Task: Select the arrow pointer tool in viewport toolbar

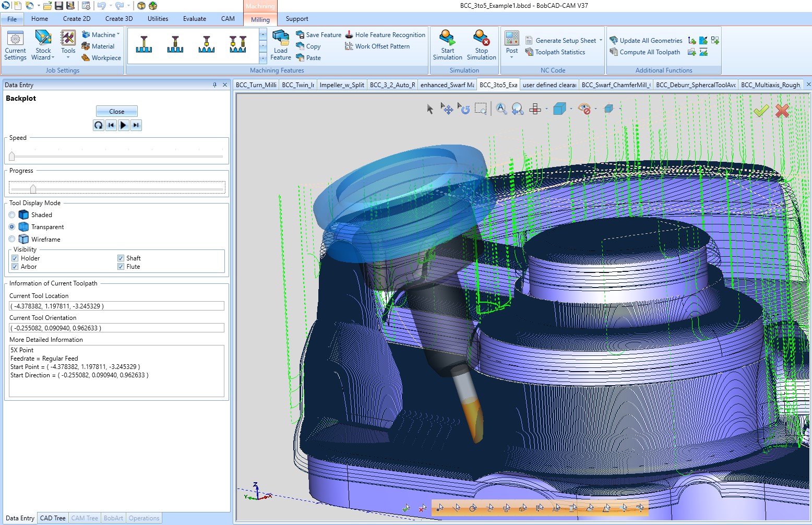Action: 430,109
